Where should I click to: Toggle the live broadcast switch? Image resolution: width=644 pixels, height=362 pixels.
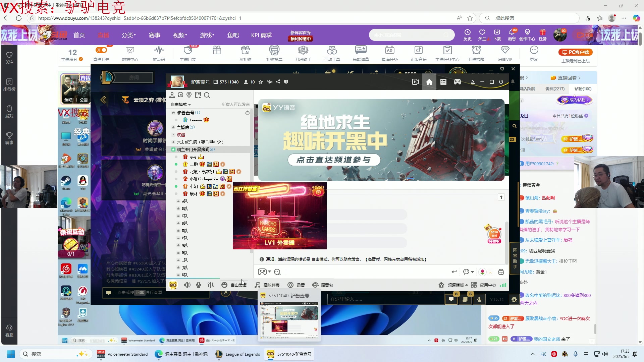click(x=101, y=50)
